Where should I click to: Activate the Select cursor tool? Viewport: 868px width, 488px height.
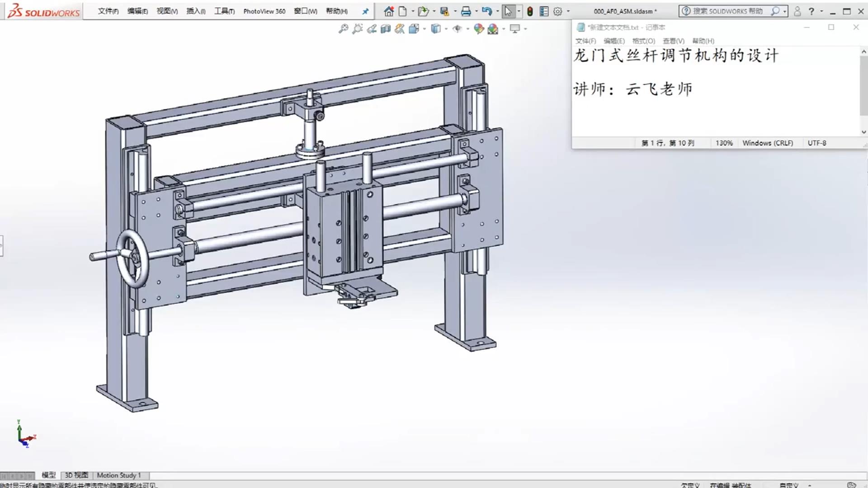(x=508, y=11)
